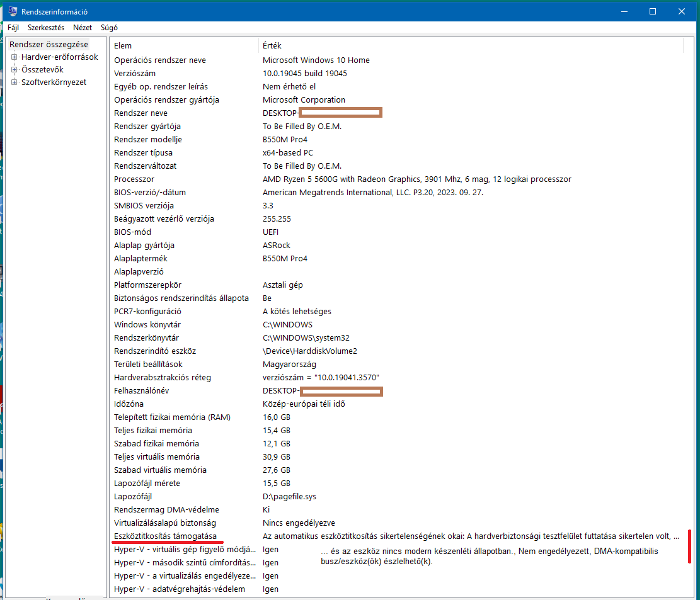
Task: Click the D:\pagefile.sys value
Action: click(289, 497)
